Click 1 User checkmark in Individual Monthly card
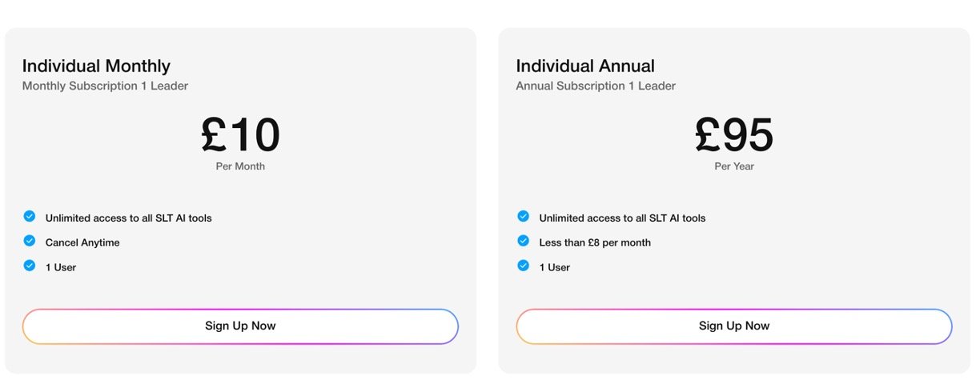 [x=30, y=266]
